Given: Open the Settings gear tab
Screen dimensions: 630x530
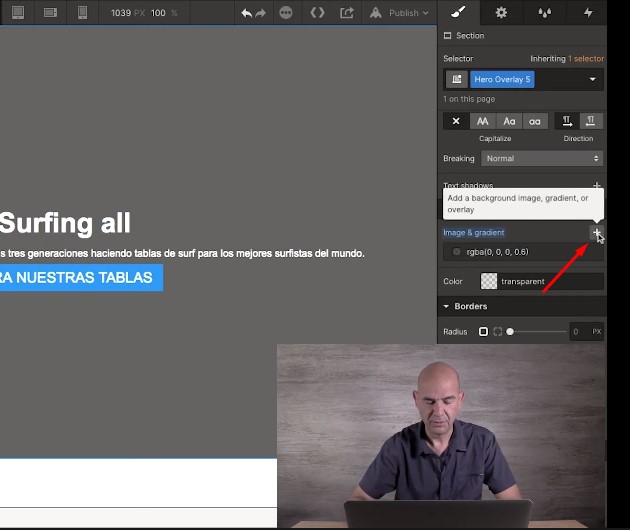Looking at the screenshot, I should (x=501, y=13).
